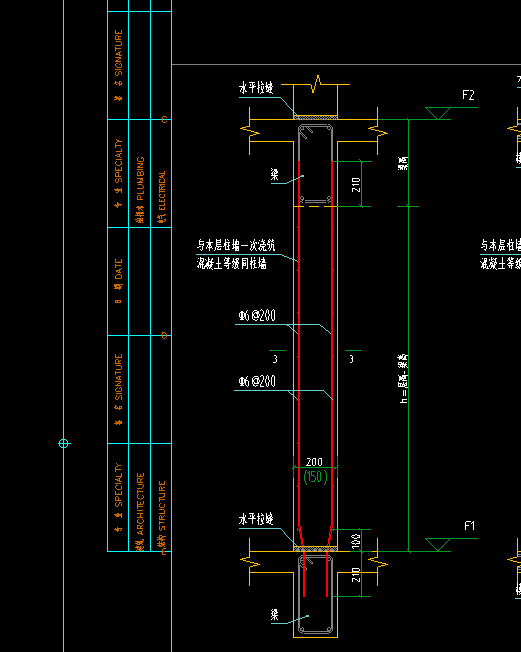
Task: Select the upper Φ6@200 rebar annotation
Action: pos(257,316)
